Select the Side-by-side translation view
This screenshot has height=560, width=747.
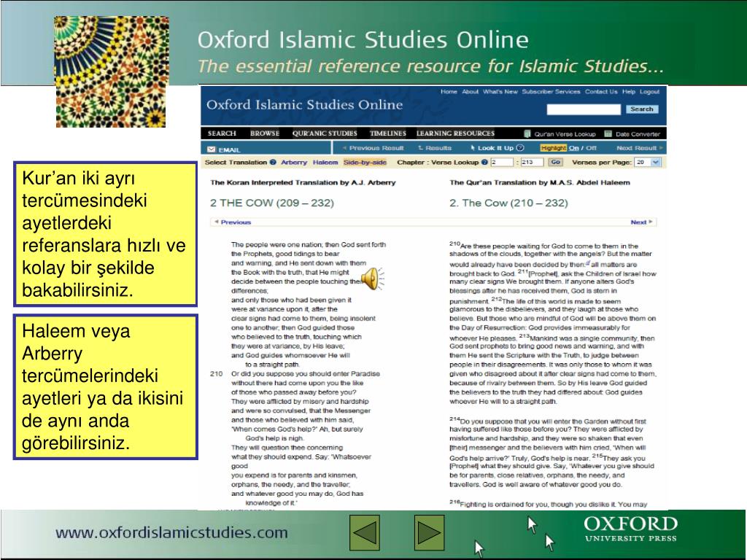pos(365,163)
